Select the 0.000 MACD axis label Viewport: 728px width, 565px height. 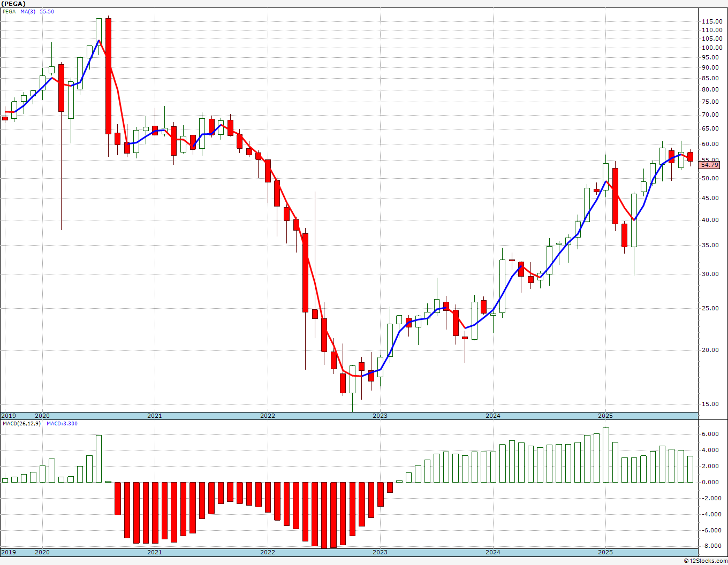point(710,482)
